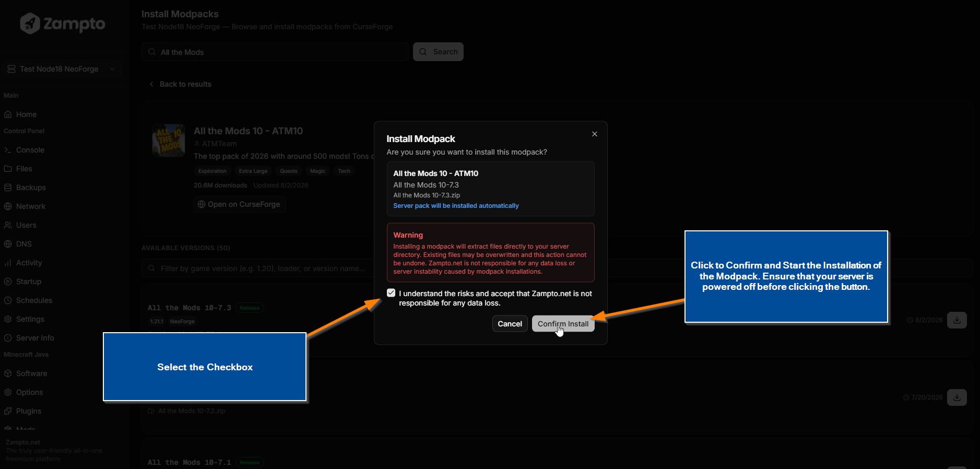Click the Software cube icon

click(x=8, y=373)
